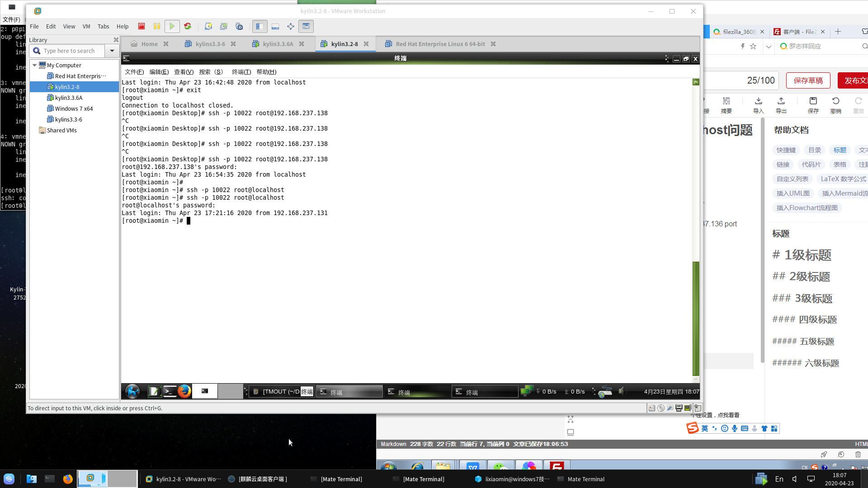Open the library search dropdown arrow
Screen dimensions: 868x488
tap(112, 51)
